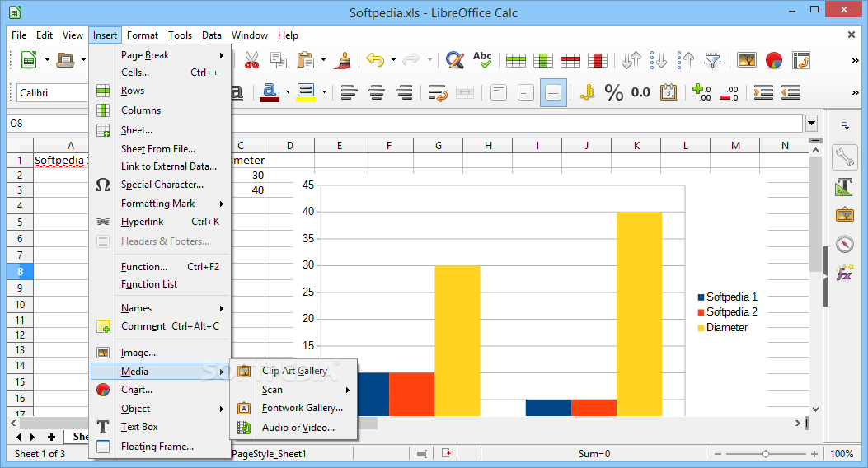The image size is (868, 468).
Task: Toggle Wrap Text button
Action: coord(438,92)
